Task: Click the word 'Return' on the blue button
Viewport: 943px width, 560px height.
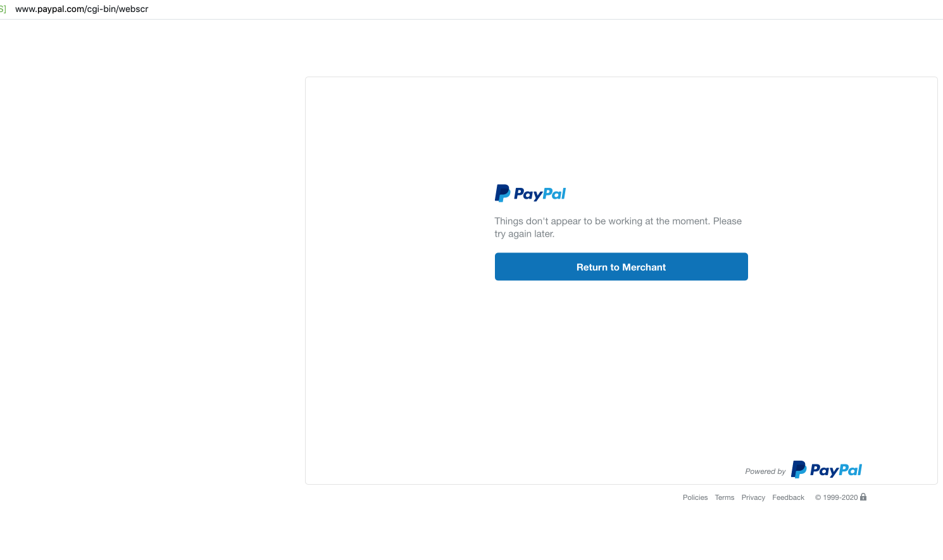Action: pos(592,267)
